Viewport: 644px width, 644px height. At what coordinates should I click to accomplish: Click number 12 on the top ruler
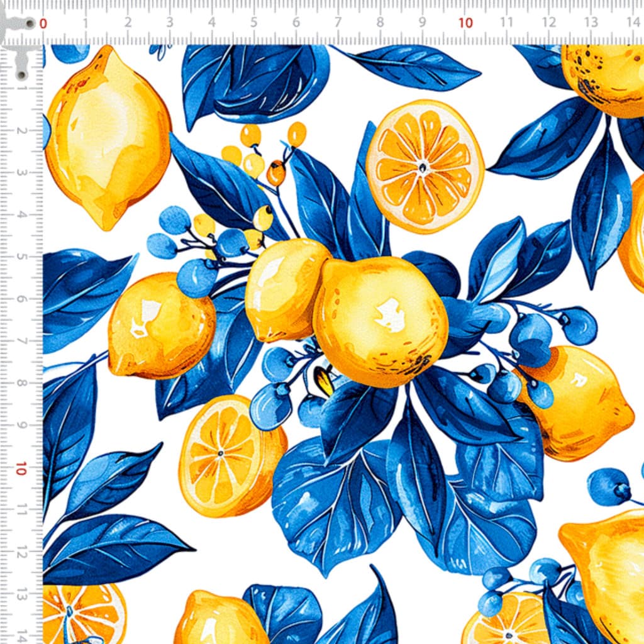pyautogui.click(x=548, y=23)
